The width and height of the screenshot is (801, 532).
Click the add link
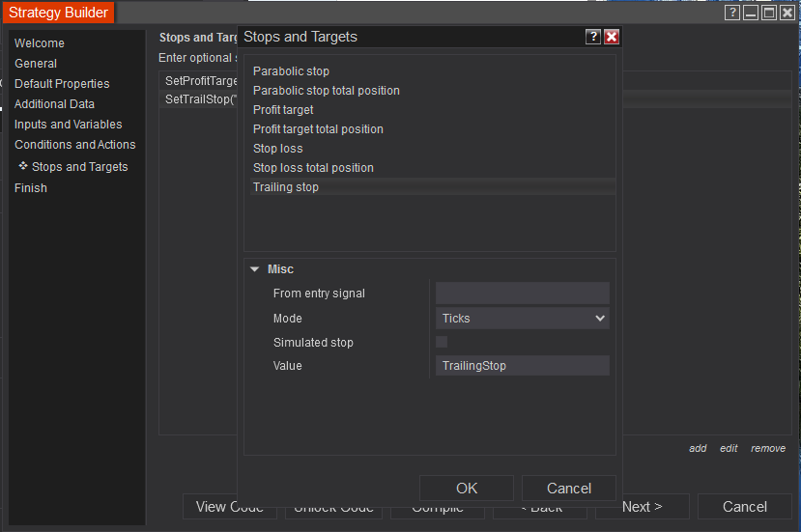point(698,448)
